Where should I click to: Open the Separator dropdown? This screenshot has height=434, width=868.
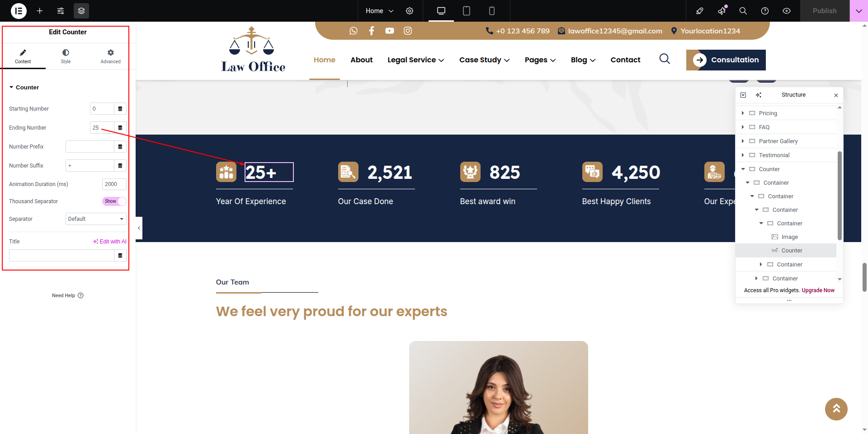coord(96,219)
